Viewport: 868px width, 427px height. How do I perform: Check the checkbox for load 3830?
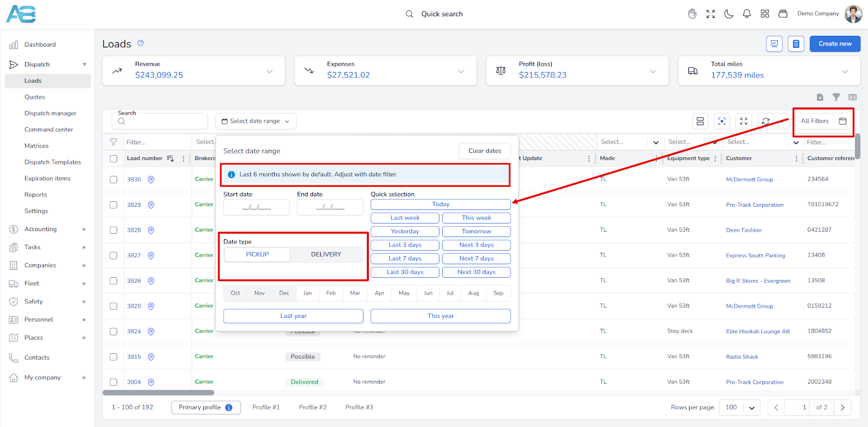(113, 180)
